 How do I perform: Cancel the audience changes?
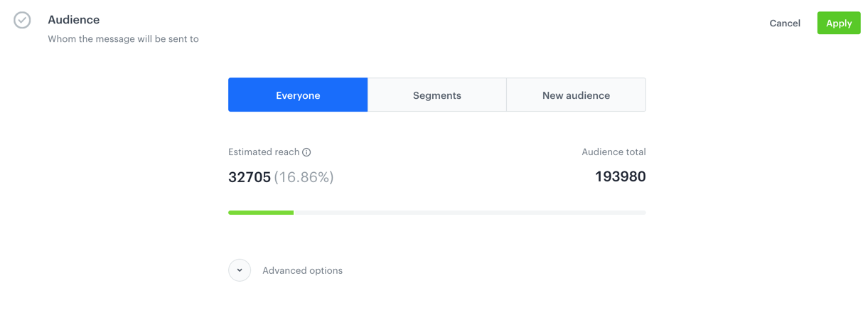point(785,23)
